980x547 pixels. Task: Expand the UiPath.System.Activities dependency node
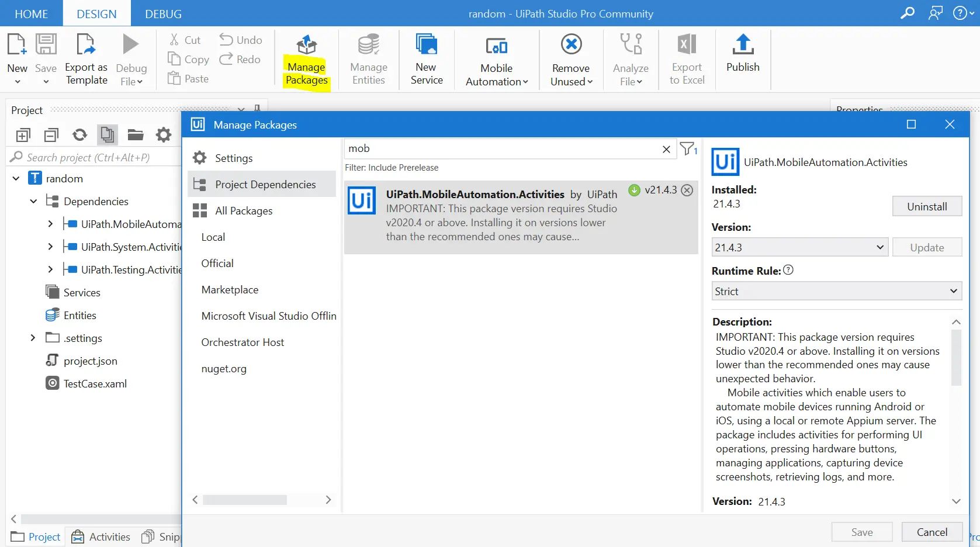[x=50, y=247]
